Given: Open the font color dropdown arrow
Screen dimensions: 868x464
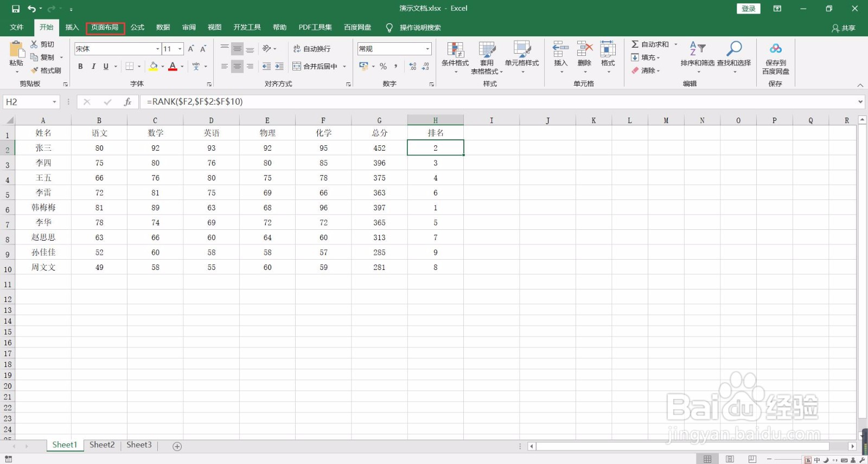Looking at the screenshot, I should point(182,66).
